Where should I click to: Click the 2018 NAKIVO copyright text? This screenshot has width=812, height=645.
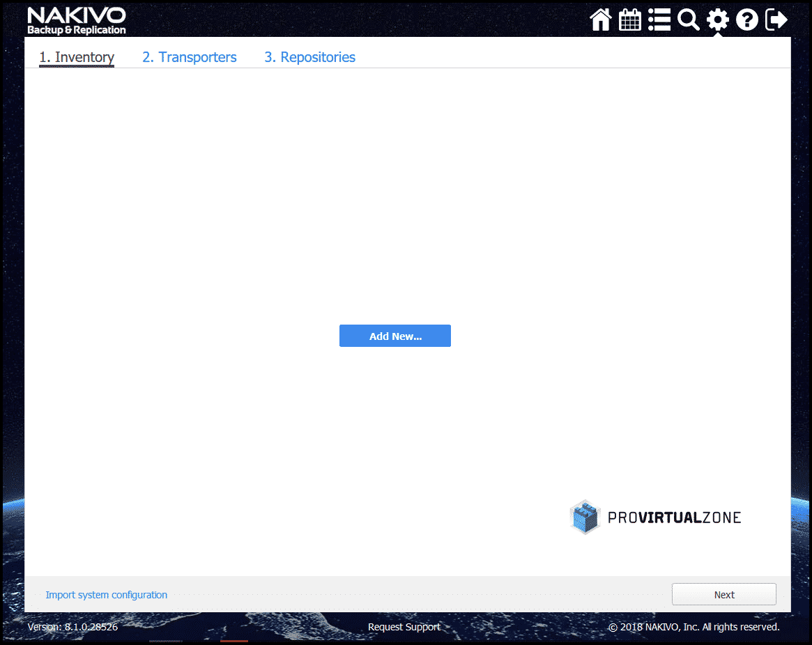tap(694, 627)
